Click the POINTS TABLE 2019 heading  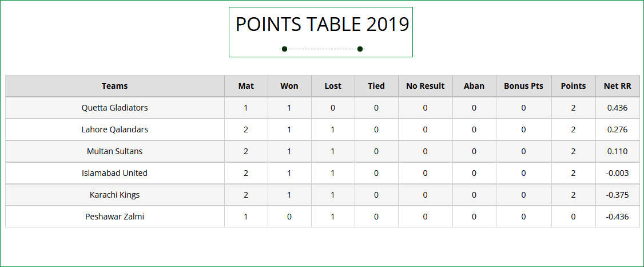click(322, 25)
